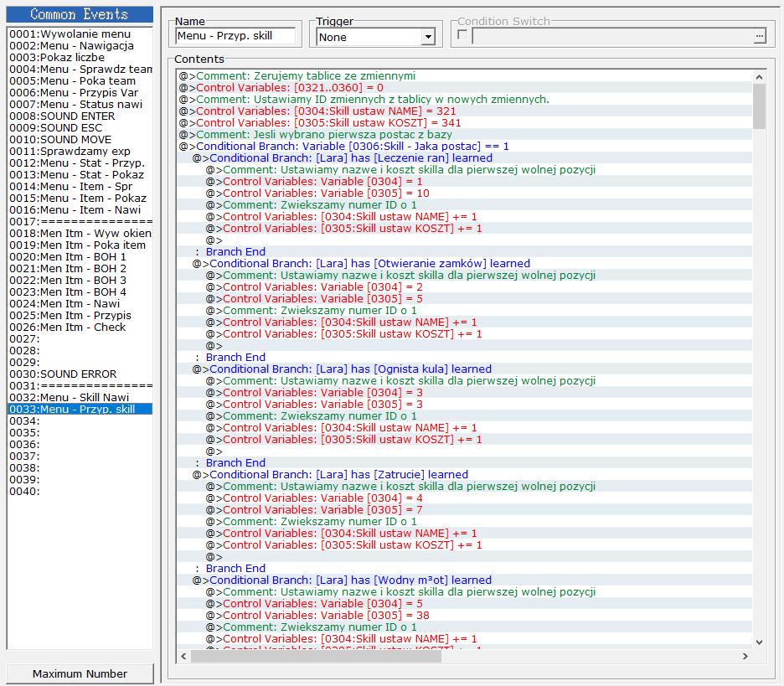Image resolution: width=784 pixels, height=686 pixels.
Task: Select empty event slot 0040
Action: [80, 492]
